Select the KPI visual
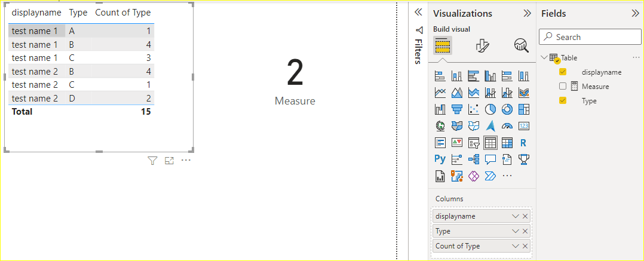Viewport: 644px width, 261px height. point(456,143)
